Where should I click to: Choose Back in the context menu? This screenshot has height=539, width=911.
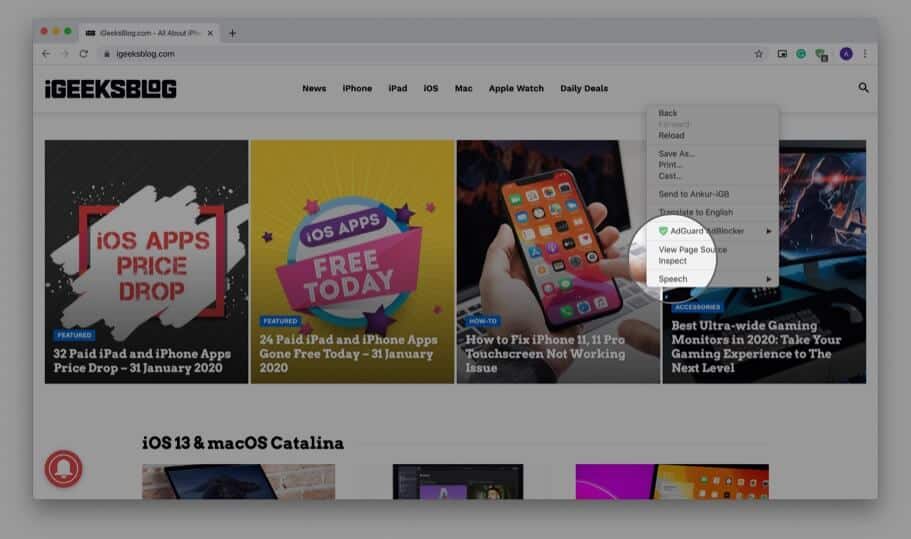[712, 113]
